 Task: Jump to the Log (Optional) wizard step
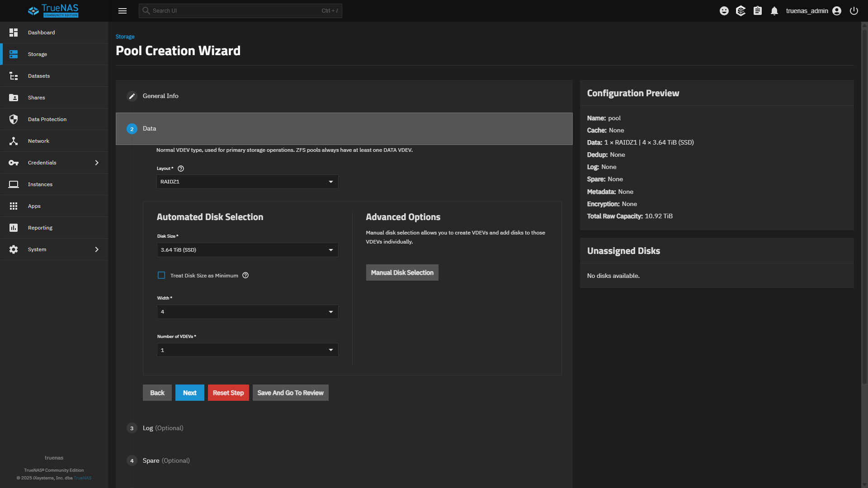point(163,428)
